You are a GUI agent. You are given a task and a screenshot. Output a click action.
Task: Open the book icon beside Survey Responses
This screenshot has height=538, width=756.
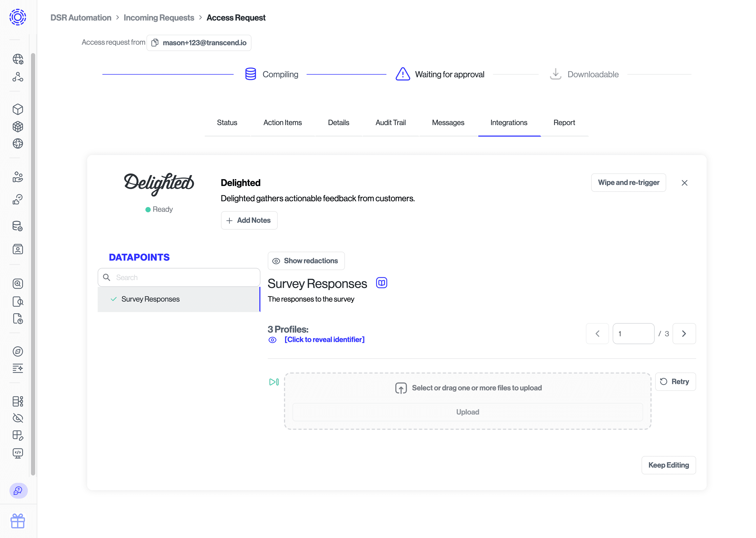381,283
